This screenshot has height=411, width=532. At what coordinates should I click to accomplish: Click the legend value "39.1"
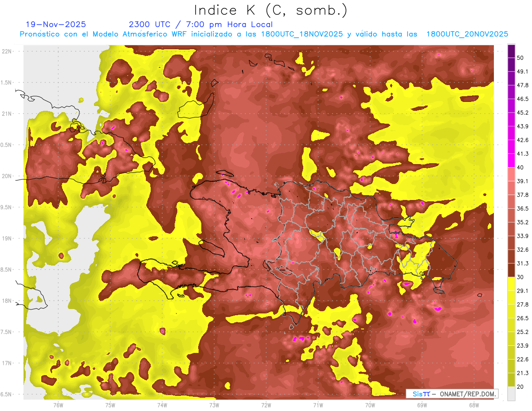523,181
